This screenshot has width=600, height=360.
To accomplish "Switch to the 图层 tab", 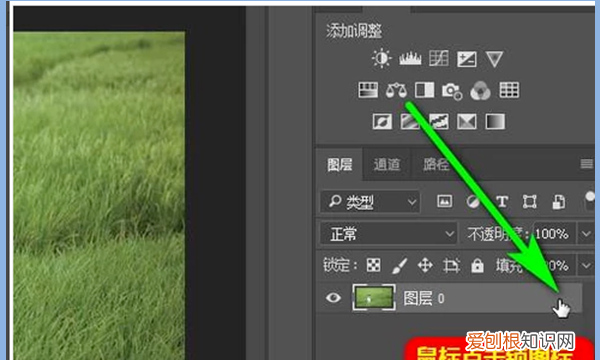I will 340,165.
